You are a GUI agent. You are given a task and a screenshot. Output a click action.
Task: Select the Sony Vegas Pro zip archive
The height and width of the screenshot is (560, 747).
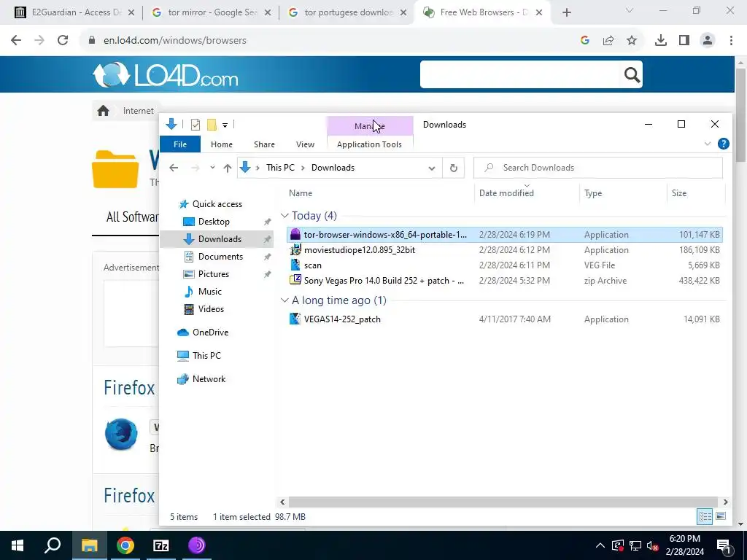[x=505, y=281]
